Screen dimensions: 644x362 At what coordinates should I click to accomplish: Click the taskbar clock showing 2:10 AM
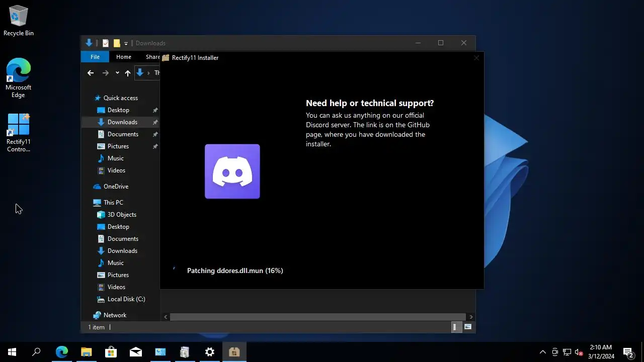601,352
